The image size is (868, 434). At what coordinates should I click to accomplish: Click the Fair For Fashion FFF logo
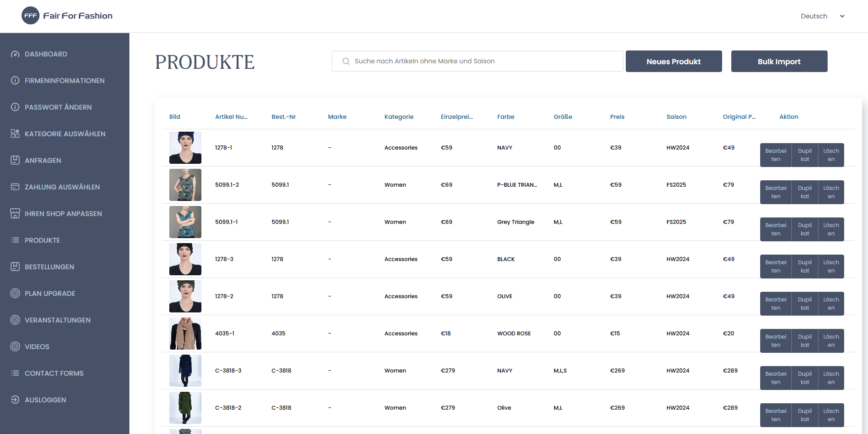point(67,16)
